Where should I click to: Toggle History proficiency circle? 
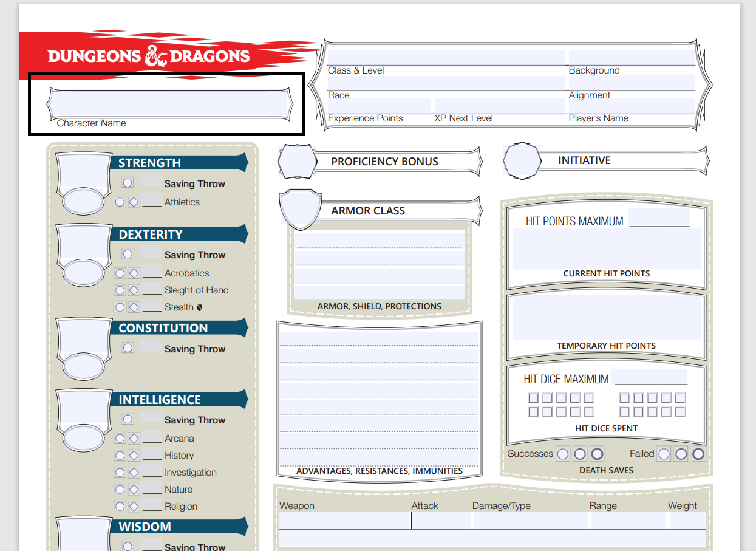[x=120, y=456]
